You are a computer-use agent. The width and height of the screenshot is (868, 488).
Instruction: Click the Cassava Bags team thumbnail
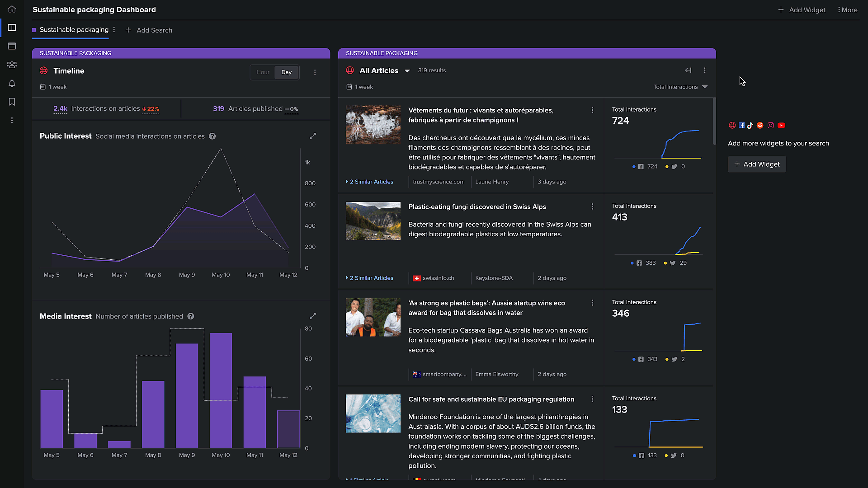(373, 317)
